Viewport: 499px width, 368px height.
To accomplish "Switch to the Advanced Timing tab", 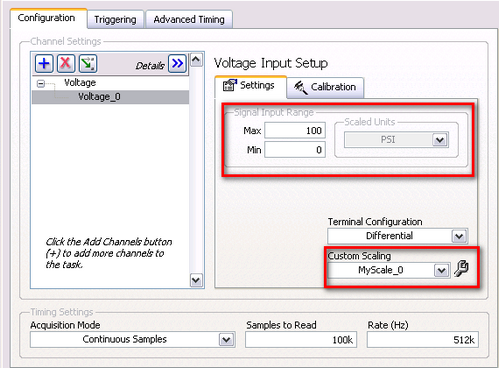I will pyautogui.click(x=189, y=20).
